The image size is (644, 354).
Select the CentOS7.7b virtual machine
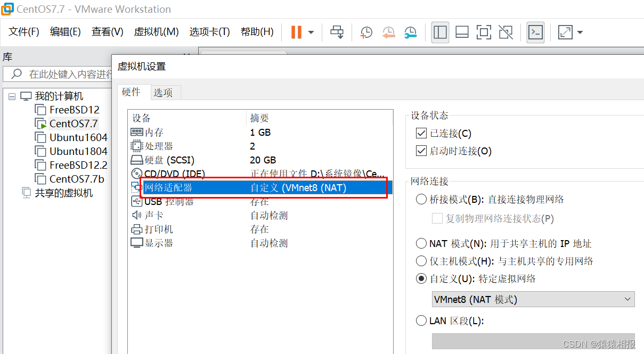click(77, 179)
